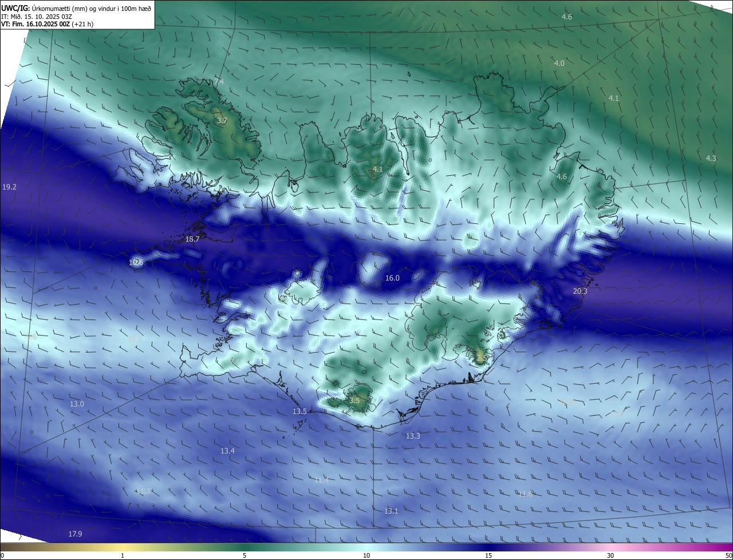Image resolution: width=733 pixels, height=560 pixels.
Task: Click the colorbar tick label 1
Action: click(123, 555)
